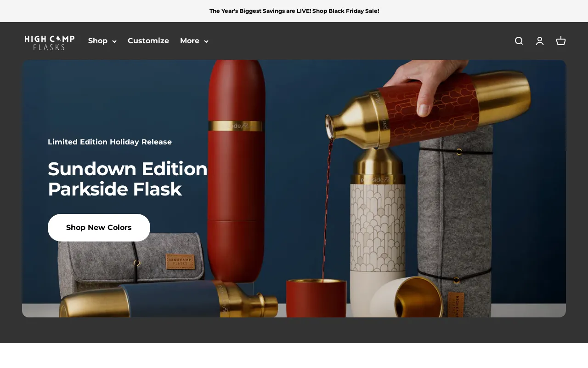Expand the More menu chevron arrow

click(x=206, y=41)
